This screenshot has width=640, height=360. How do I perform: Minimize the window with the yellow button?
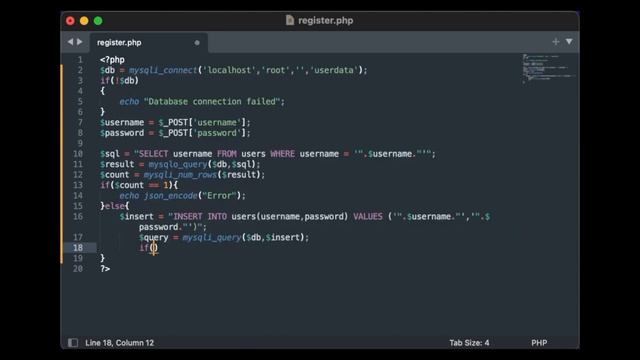84,21
